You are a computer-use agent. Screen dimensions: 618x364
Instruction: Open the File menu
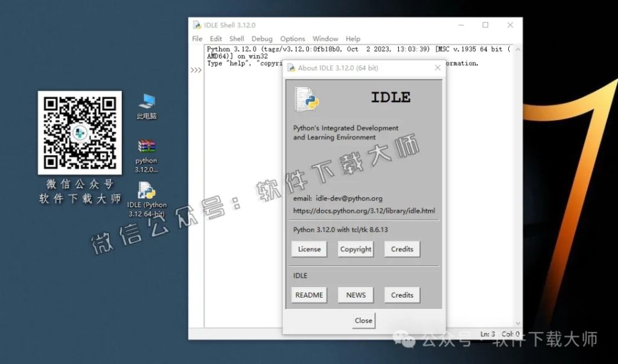197,38
